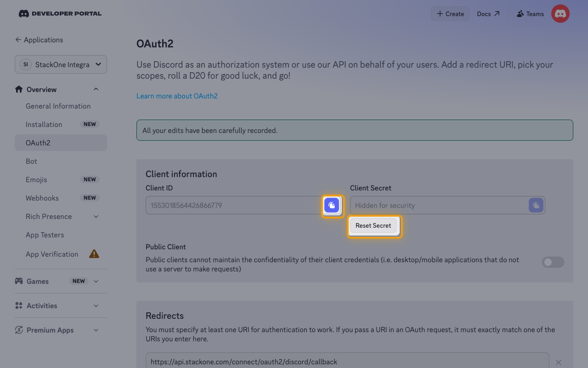
Task: Click the Games controller icon
Action: point(19,281)
